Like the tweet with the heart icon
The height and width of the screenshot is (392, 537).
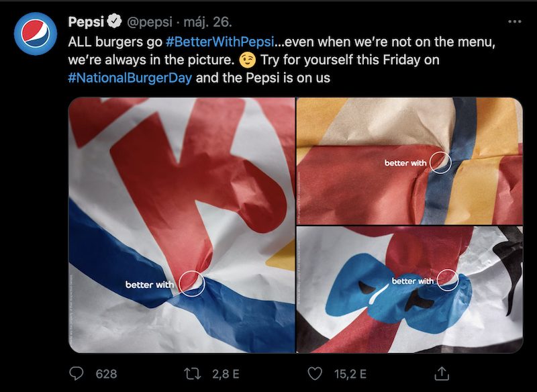(x=314, y=373)
